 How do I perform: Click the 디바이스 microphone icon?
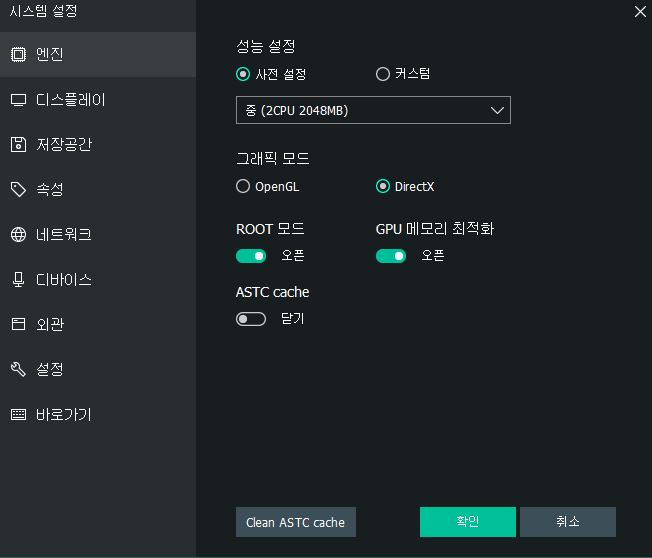(18, 279)
